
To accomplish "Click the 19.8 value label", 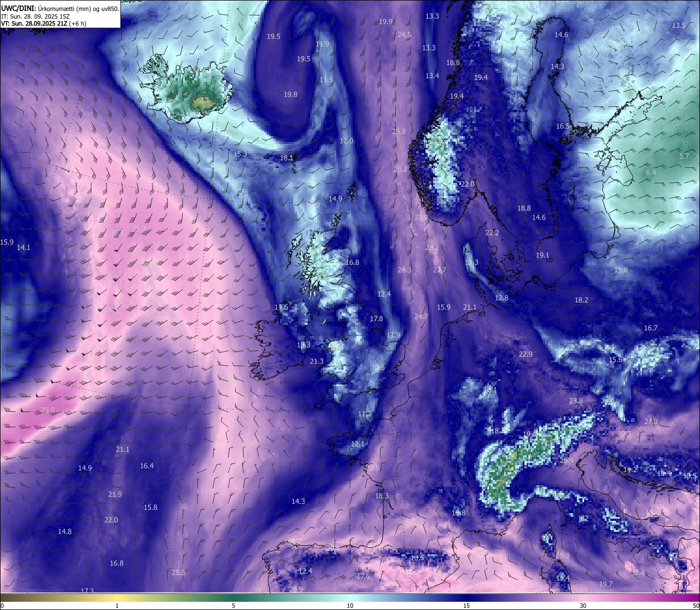I will (290, 94).
